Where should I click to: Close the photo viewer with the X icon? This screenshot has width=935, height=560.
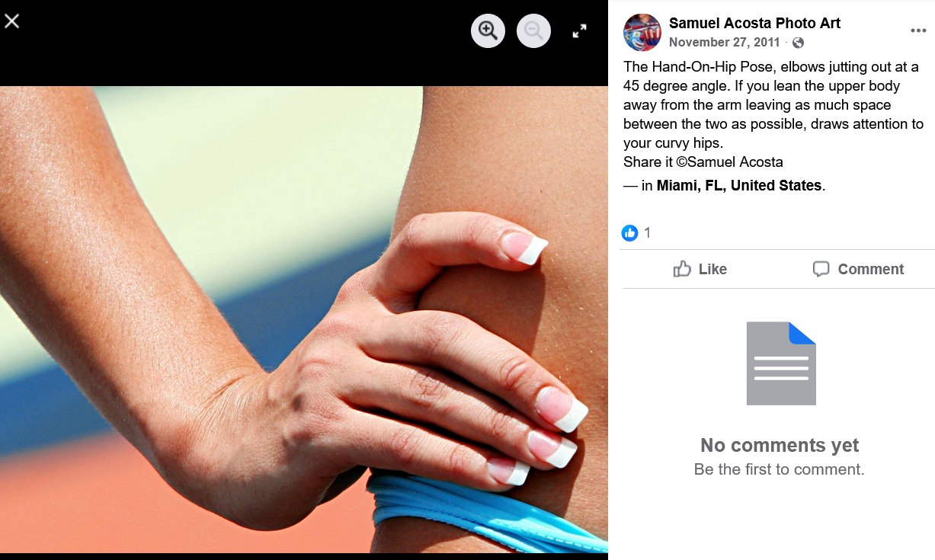coord(11,21)
